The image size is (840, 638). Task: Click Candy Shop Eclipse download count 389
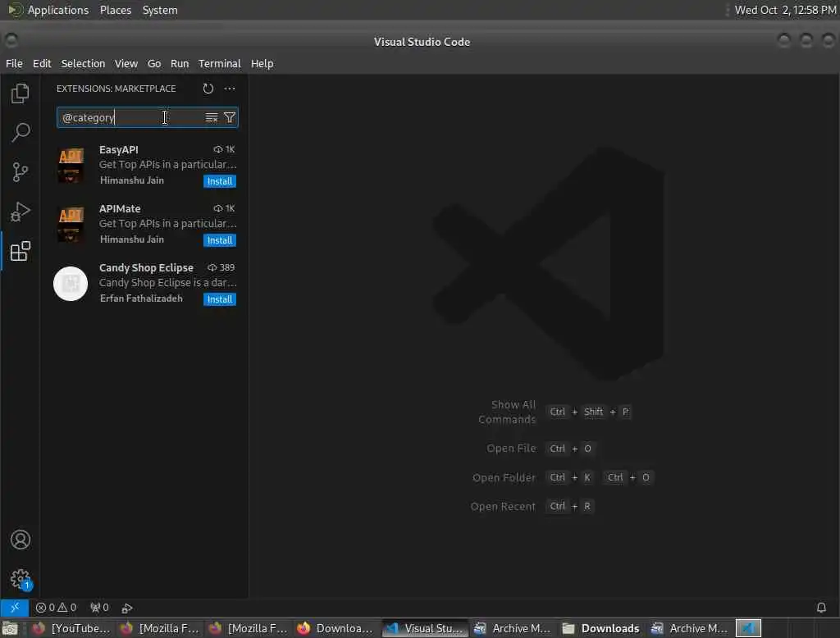tap(221, 267)
